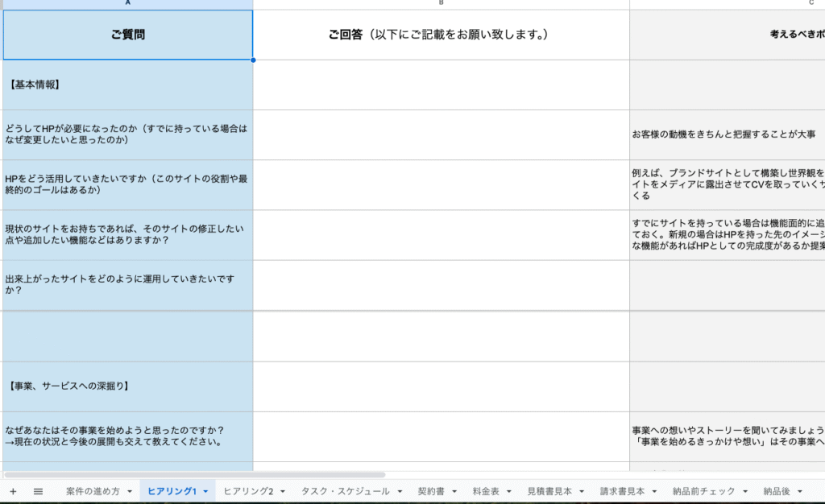Open the タスク・スケジュール sheet tab
The height and width of the screenshot is (504, 825).
[x=345, y=491]
